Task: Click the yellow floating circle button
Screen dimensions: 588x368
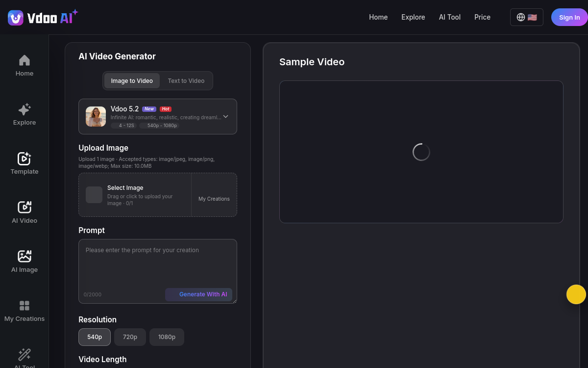Action: coord(576,294)
